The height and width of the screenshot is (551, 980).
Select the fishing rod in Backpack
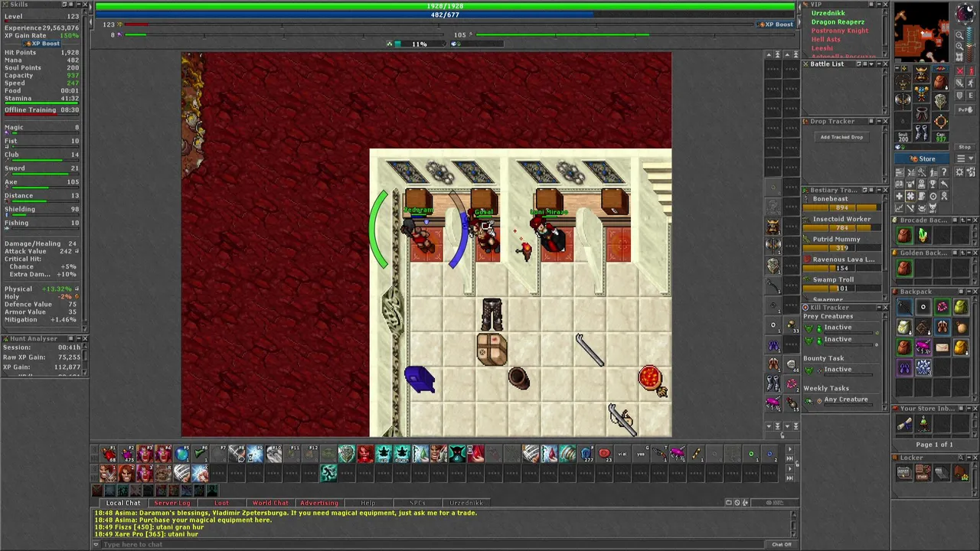[x=904, y=307]
